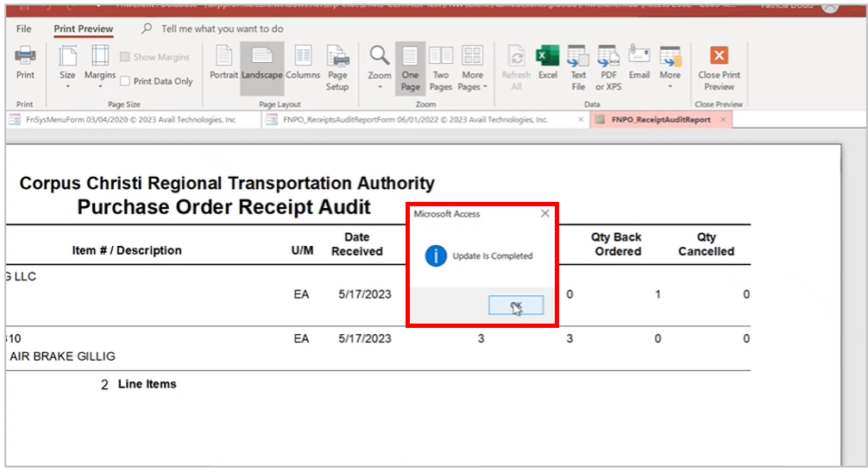The image size is (868, 472).
Task: Click Close Print Preview button
Action: [x=719, y=68]
